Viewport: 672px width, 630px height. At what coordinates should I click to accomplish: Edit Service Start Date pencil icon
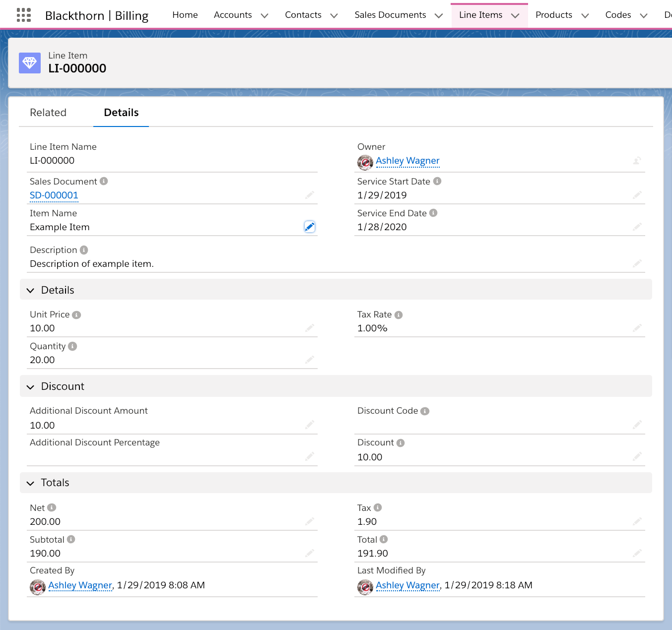(637, 195)
